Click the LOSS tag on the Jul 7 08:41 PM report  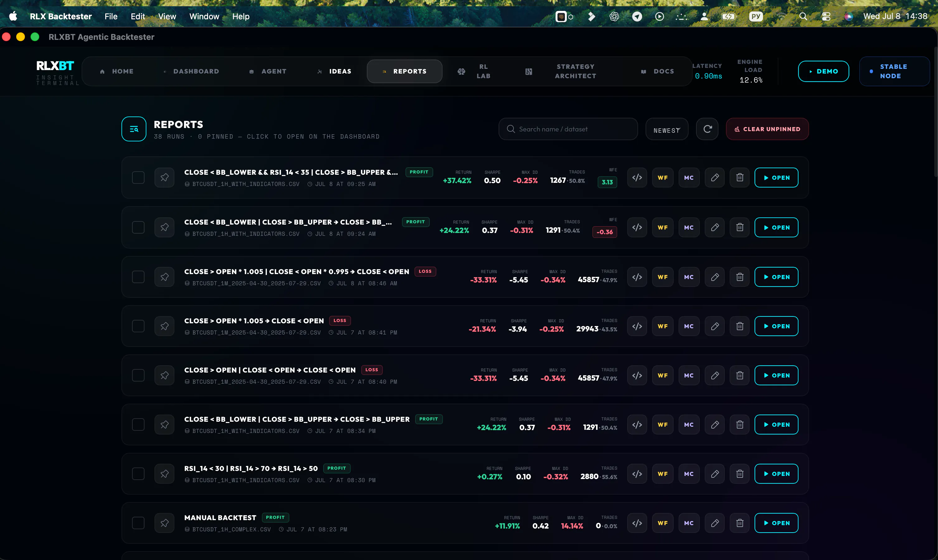pyautogui.click(x=339, y=320)
